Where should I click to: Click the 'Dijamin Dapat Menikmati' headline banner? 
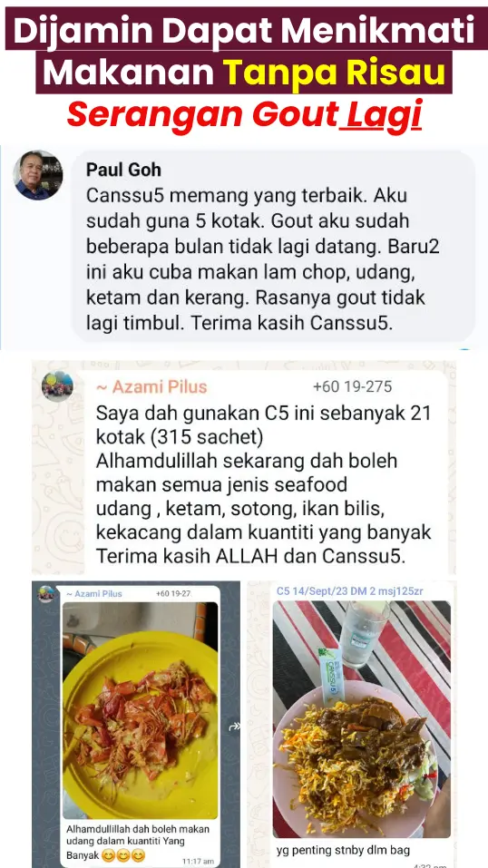244,29
